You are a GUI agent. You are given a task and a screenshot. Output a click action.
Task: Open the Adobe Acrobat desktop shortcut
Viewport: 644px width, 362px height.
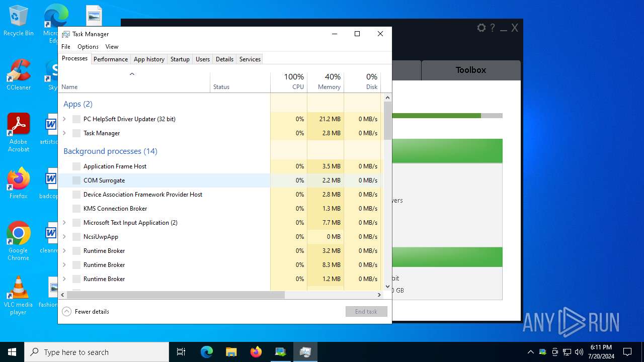pyautogui.click(x=19, y=132)
